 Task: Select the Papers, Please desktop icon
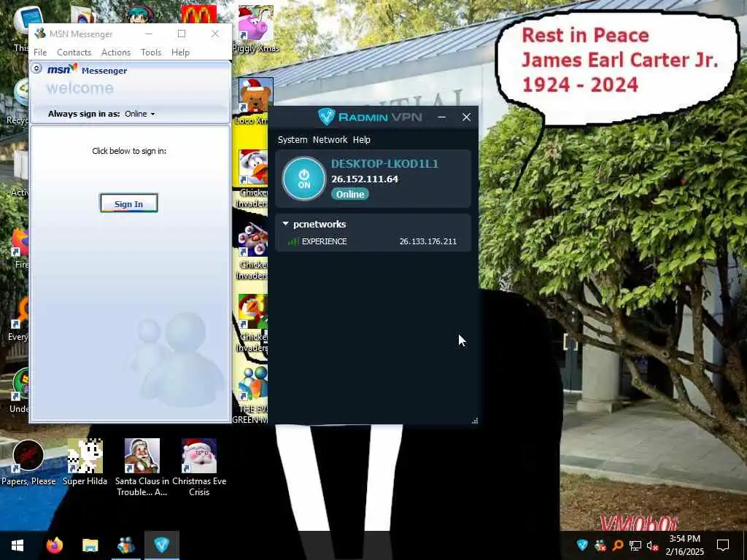coord(28,462)
